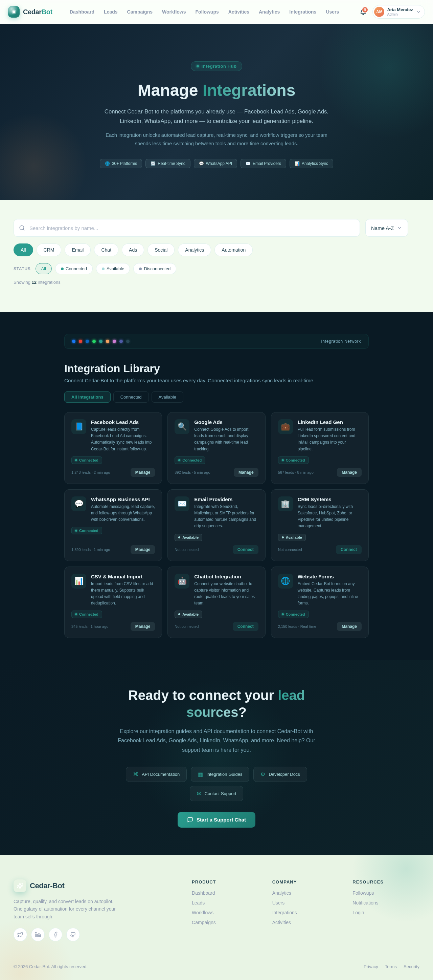This screenshot has width=433, height=980.
Task: Click the Contact Support button
Action: pos(216,794)
